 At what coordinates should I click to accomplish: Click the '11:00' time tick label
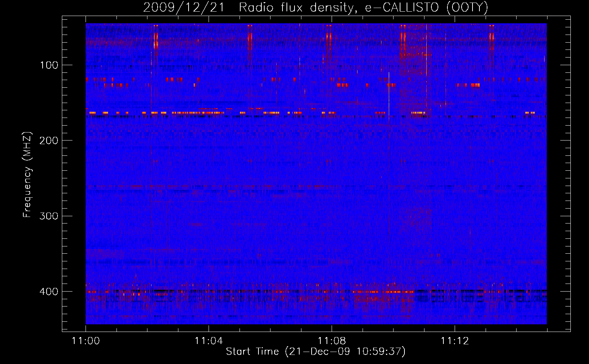point(86,341)
